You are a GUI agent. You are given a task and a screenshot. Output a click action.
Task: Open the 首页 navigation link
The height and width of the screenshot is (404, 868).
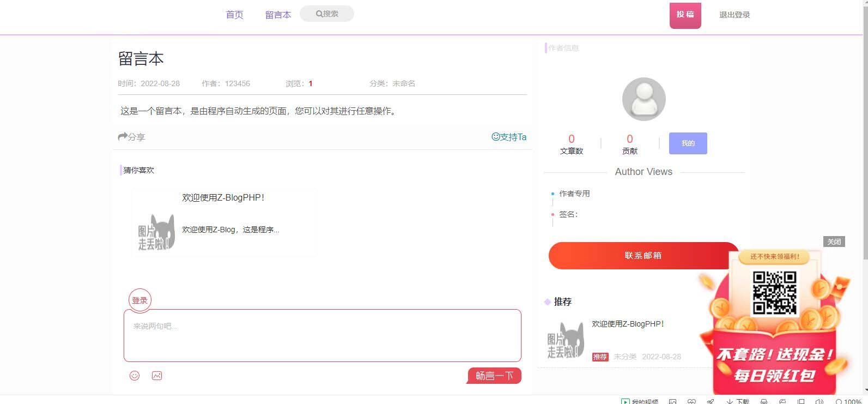(234, 15)
